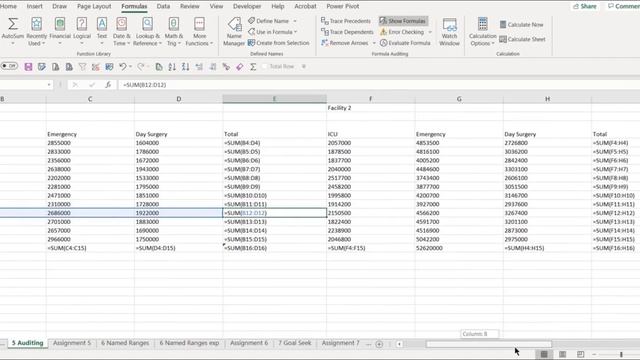The width and height of the screenshot is (640, 360).
Task: Expand Define Name dropdown arrow
Action: pyautogui.click(x=295, y=21)
